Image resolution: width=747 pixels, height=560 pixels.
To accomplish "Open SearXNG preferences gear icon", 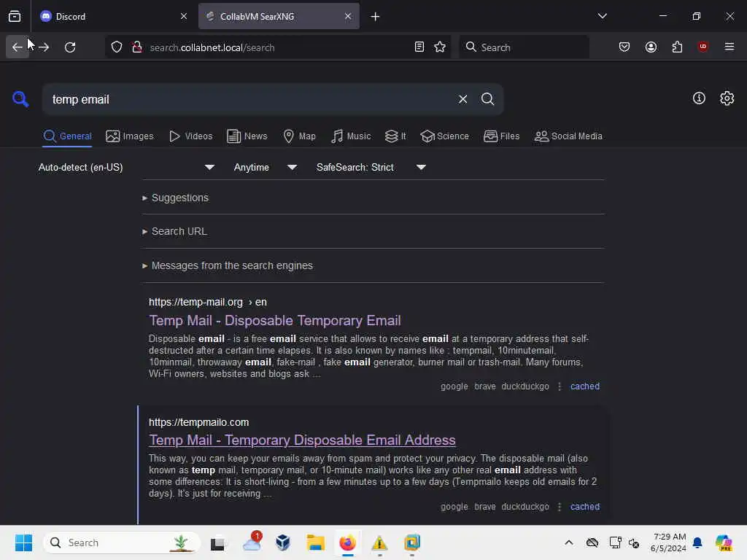I will pyautogui.click(x=727, y=98).
